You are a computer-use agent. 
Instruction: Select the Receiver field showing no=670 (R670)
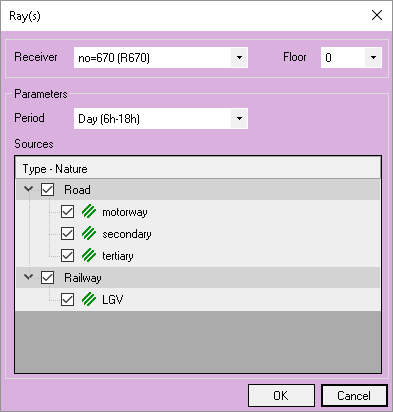161,58
